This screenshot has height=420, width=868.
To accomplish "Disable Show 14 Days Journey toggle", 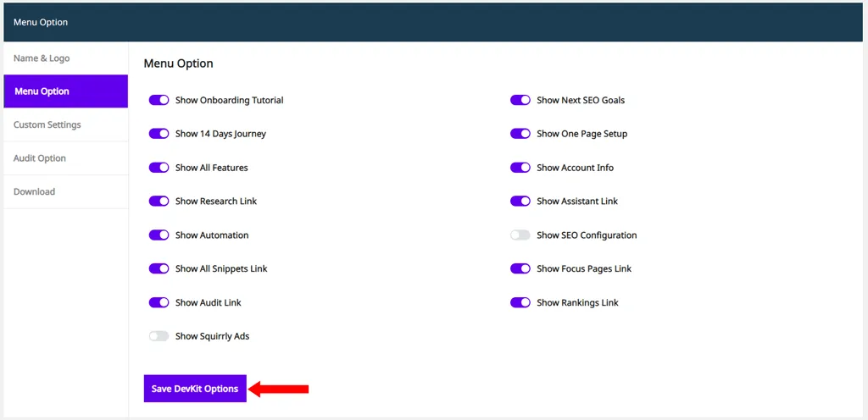I will (x=159, y=134).
